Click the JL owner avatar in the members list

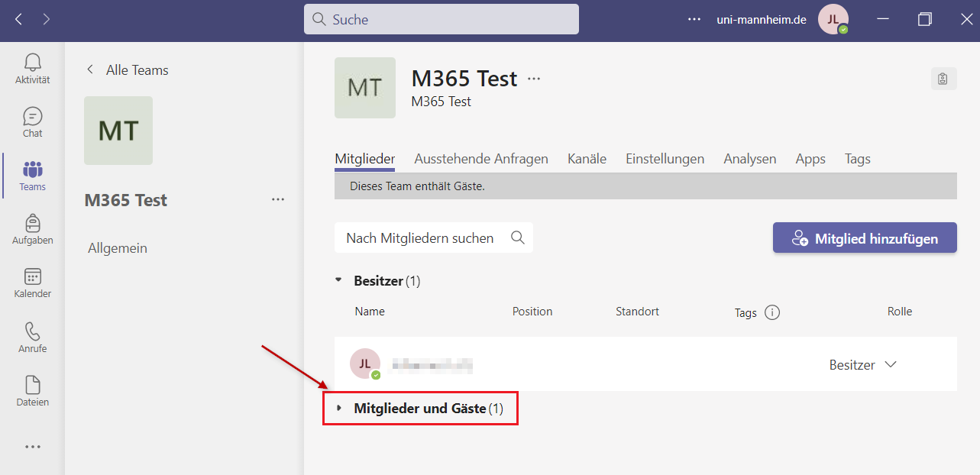click(365, 364)
